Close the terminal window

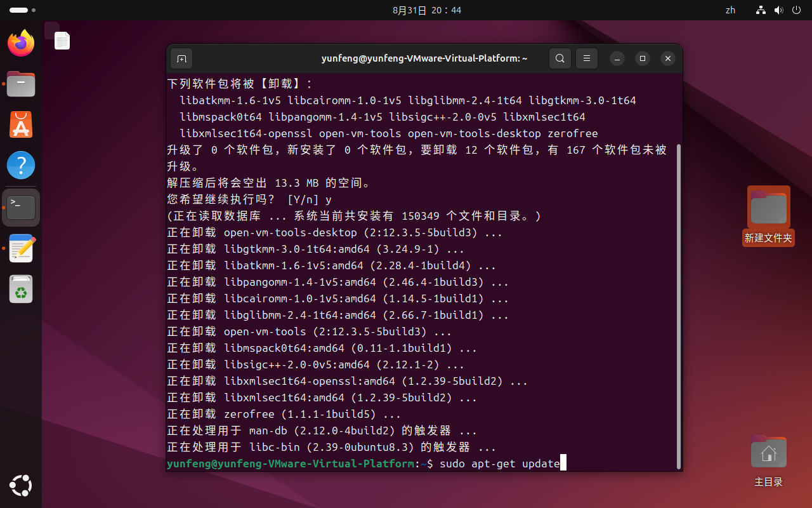click(x=668, y=58)
